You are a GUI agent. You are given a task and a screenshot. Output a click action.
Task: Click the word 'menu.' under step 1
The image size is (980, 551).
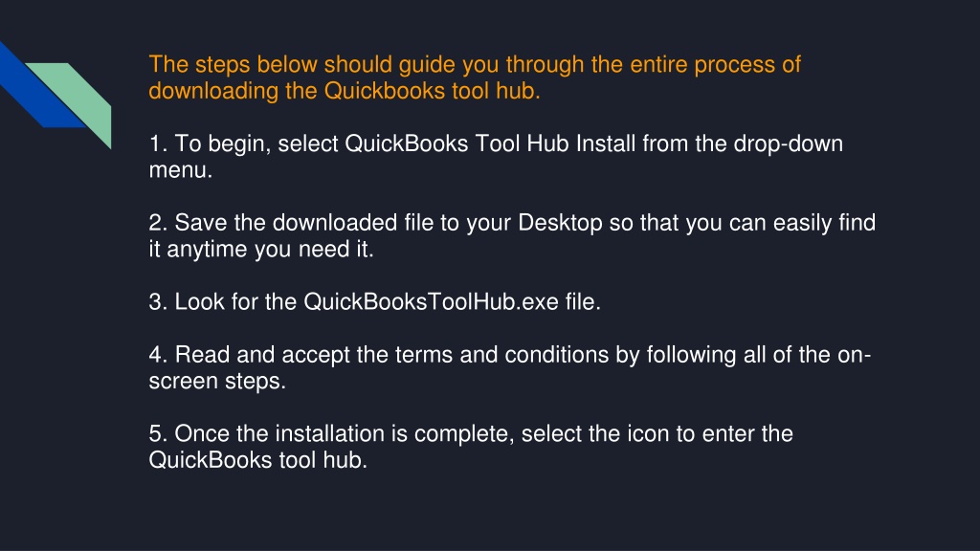click(181, 170)
